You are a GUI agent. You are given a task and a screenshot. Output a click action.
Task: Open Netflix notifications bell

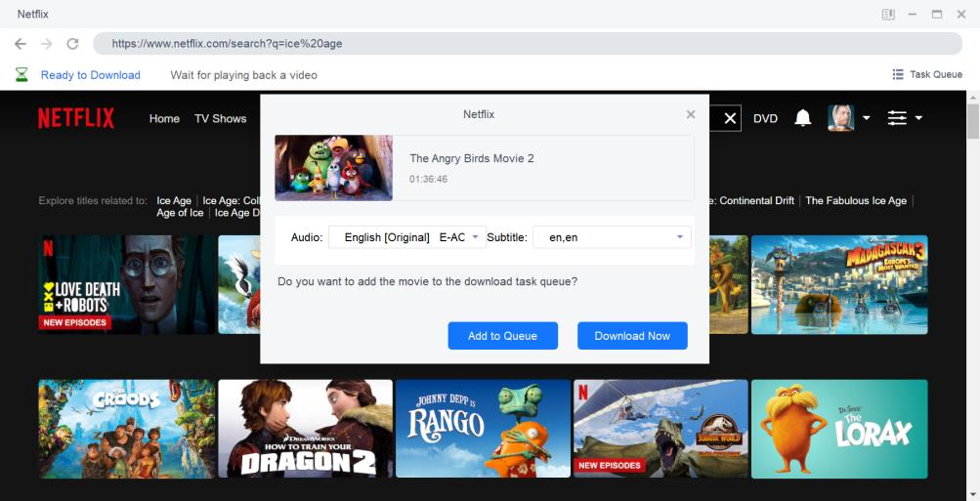click(x=803, y=117)
